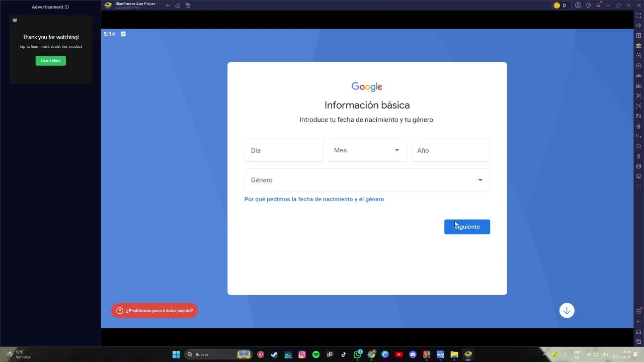
Task: Click the Advertisement info icon
Action: [67, 7]
